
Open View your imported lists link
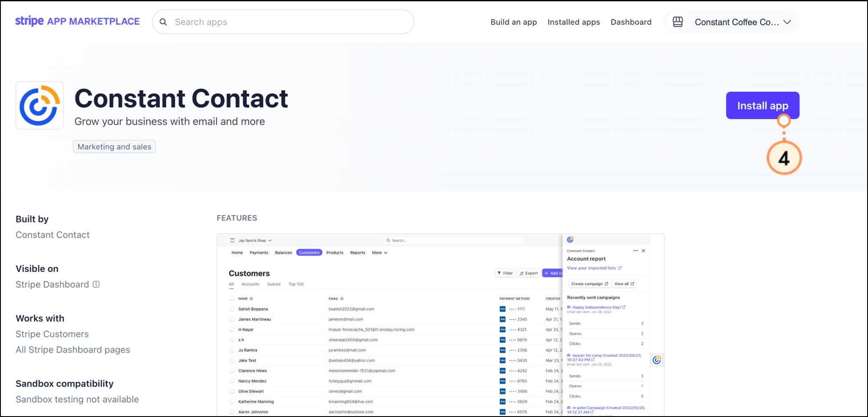click(594, 268)
